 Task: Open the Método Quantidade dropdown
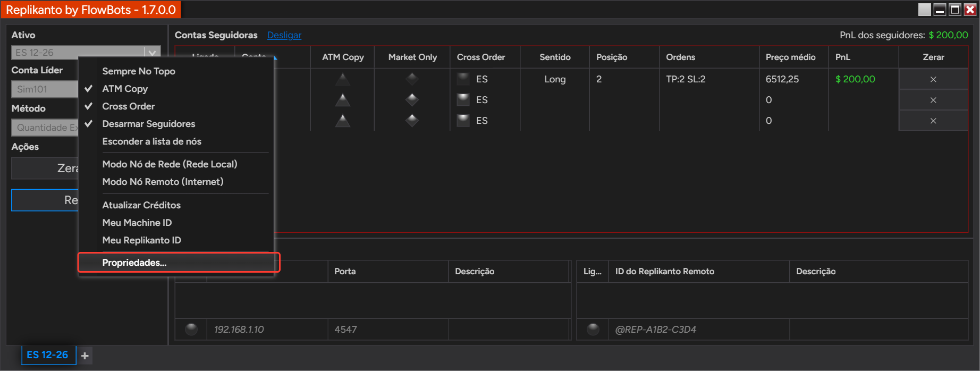(45, 128)
